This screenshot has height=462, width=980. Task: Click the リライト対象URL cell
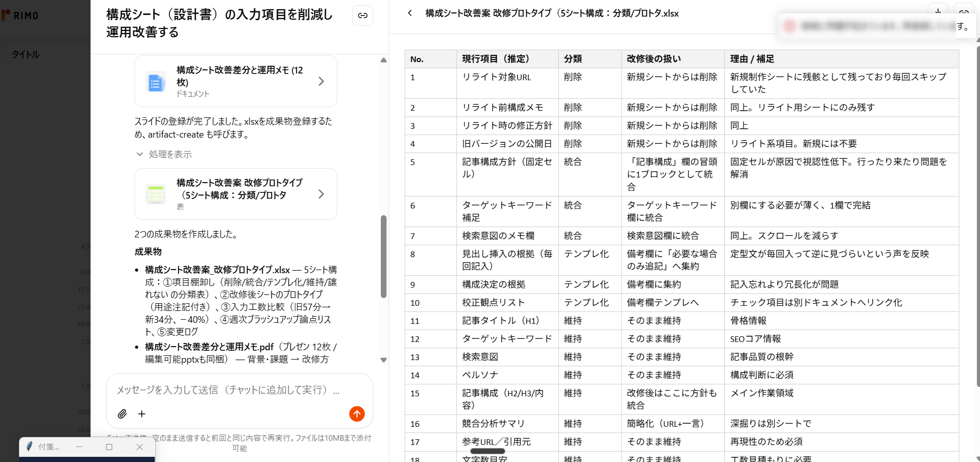point(507,83)
